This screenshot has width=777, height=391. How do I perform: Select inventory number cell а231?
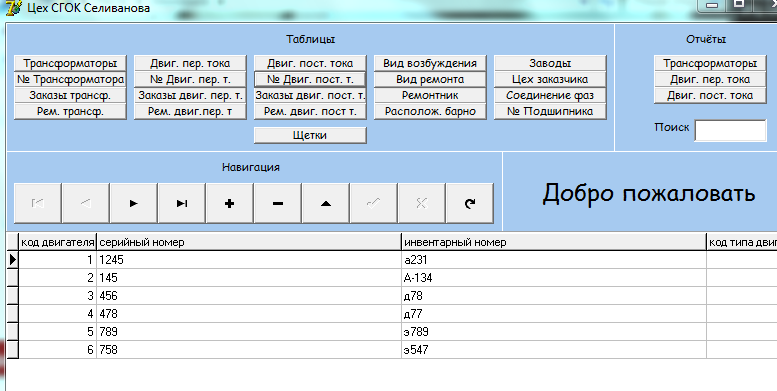coord(554,260)
